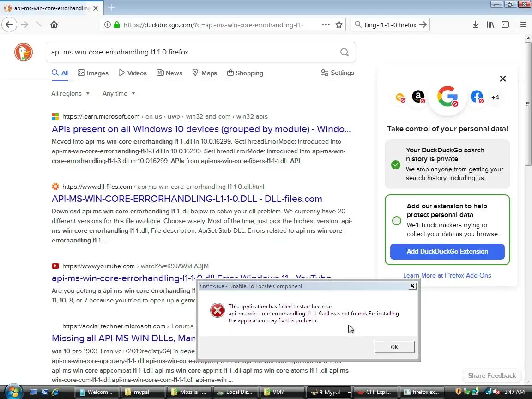Viewport: 532px width, 399px height.
Task: Click OK in the error dialog
Action: (394, 347)
